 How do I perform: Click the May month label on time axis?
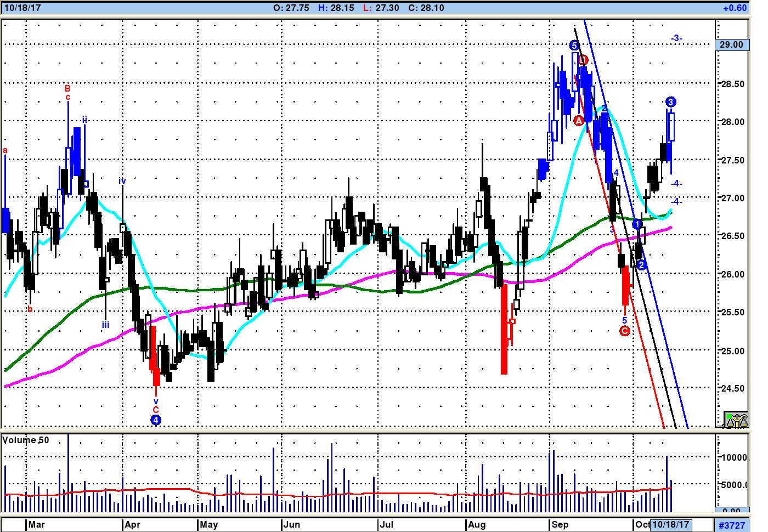tap(209, 524)
